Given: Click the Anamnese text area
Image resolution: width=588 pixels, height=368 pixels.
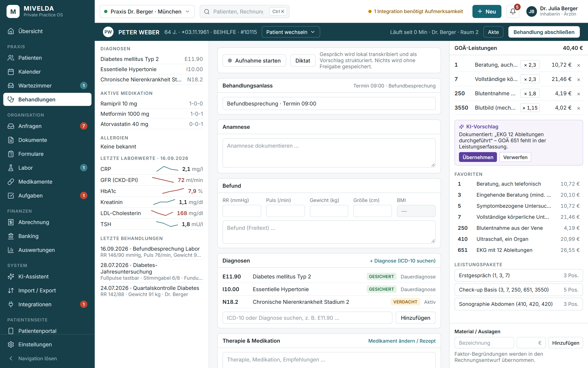Looking at the screenshot, I should 329,153.
